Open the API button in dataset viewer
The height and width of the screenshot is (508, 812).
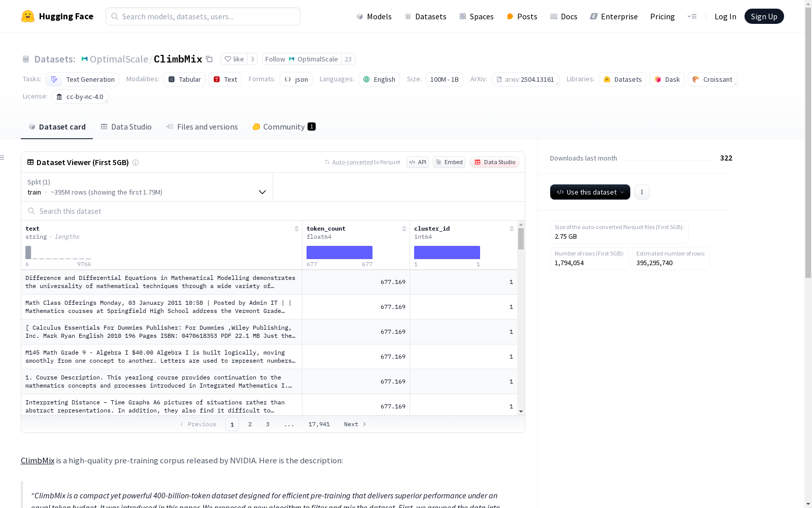click(418, 162)
